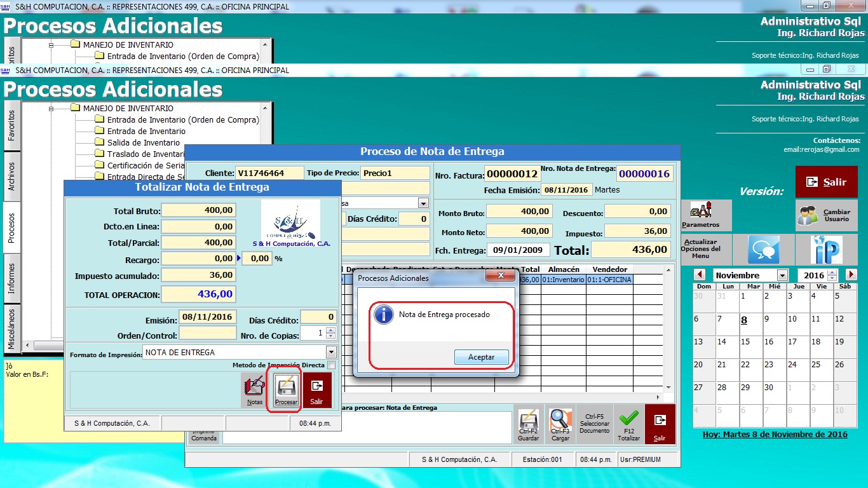
Task: Open Salida de Inventario tree item
Action: point(144,142)
